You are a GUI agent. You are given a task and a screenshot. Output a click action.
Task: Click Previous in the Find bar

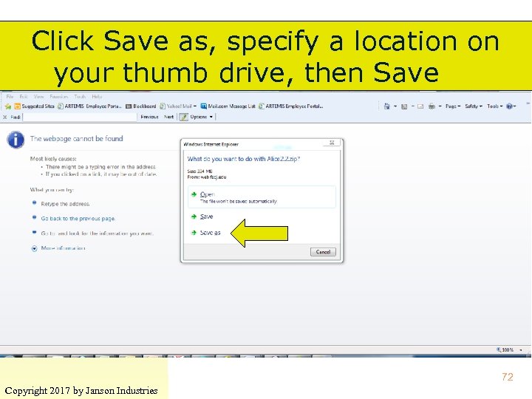pyautogui.click(x=149, y=117)
